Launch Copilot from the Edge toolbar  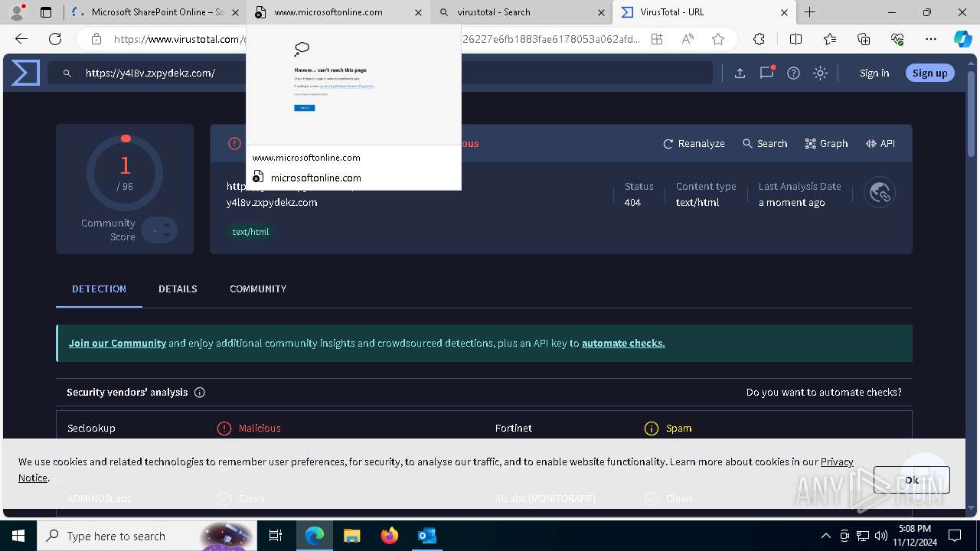tap(962, 39)
